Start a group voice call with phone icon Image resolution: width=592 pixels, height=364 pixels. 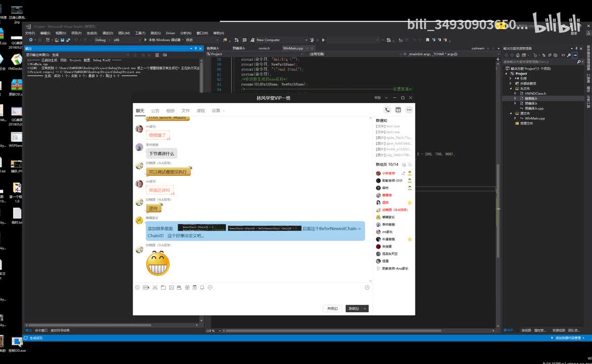coord(387,110)
